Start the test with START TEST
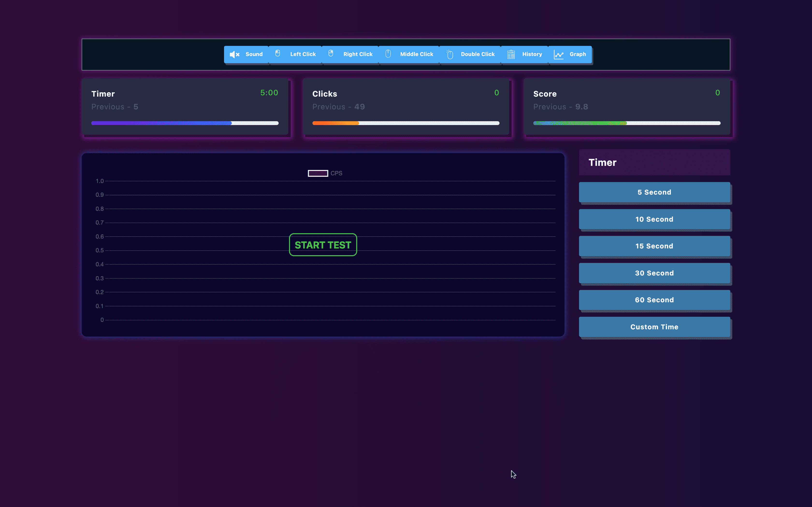The height and width of the screenshot is (507, 812). tap(323, 245)
